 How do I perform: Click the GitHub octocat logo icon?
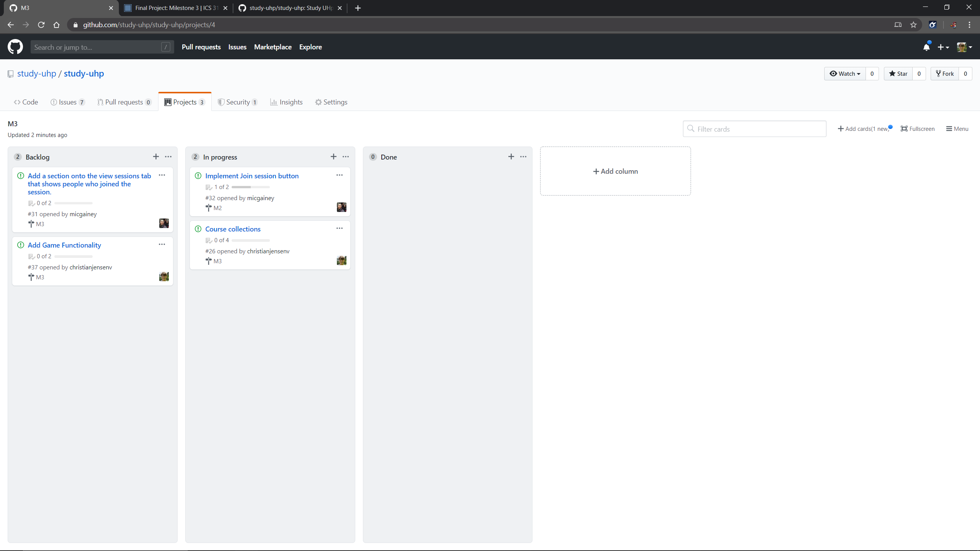click(15, 47)
